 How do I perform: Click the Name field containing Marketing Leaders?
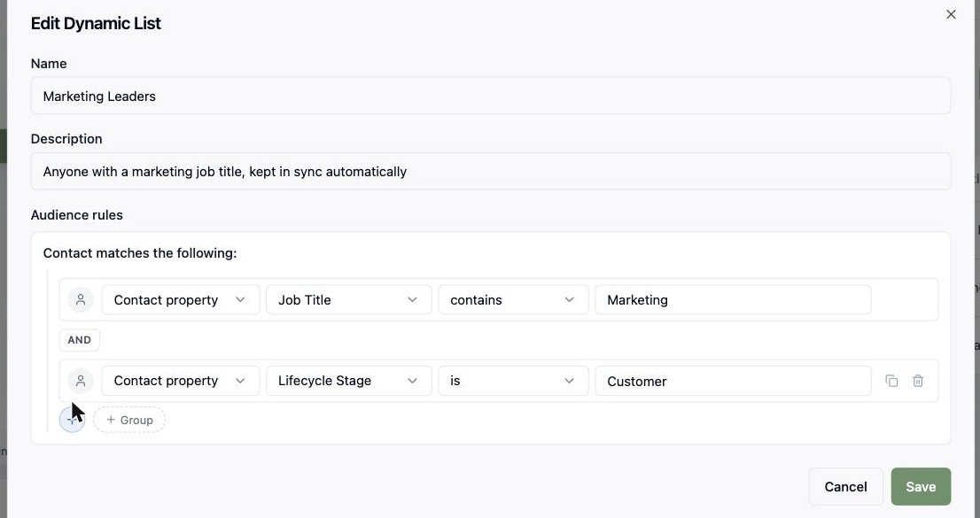pos(491,96)
